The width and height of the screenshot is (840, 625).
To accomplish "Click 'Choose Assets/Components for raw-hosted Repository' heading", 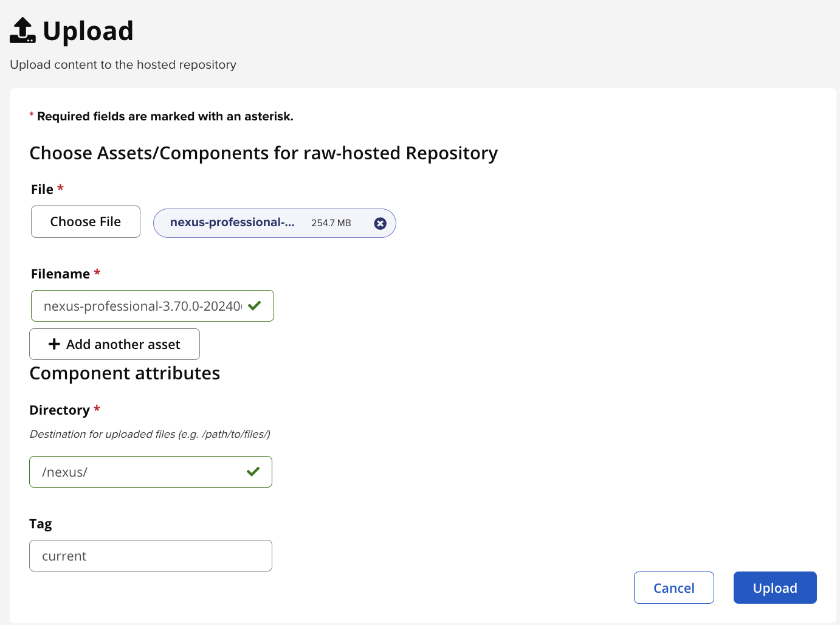I will pos(264,153).
